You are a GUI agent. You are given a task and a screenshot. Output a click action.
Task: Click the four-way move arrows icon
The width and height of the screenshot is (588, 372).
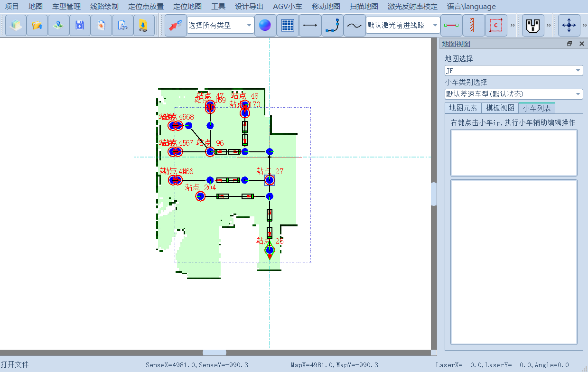point(569,25)
